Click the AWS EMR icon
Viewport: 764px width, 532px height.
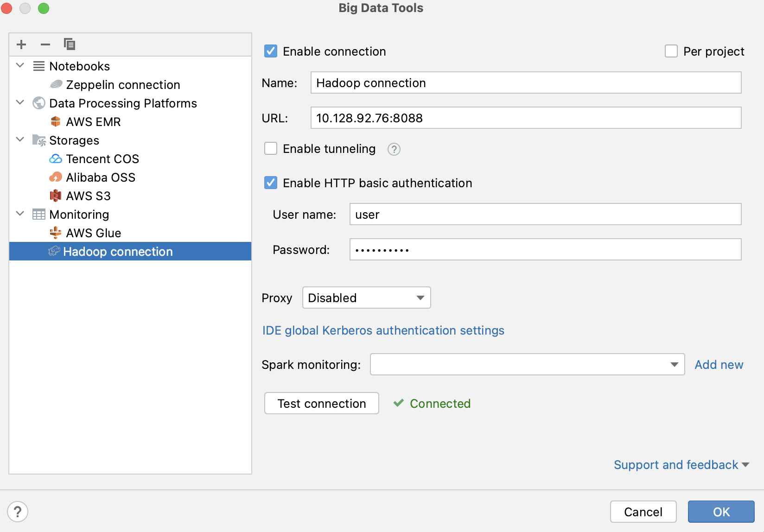tap(56, 121)
